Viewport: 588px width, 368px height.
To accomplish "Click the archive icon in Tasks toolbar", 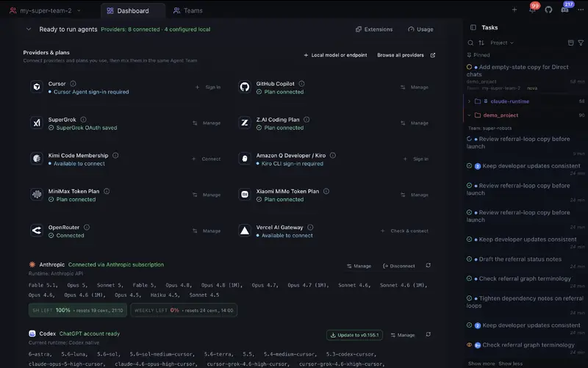I will [x=571, y=43].
